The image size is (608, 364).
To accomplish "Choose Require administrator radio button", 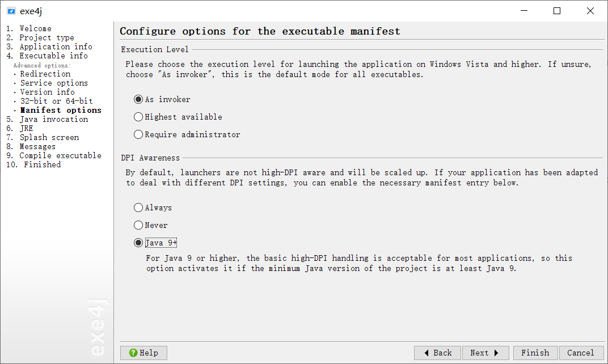I will (138, 134).
